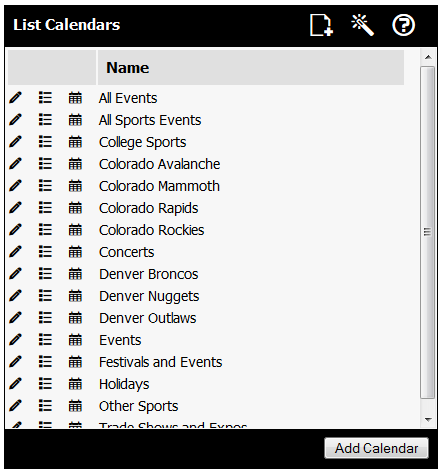This screenshot has width=444, height=475.
Task: Click the new calendar page icon in header
Action: click(x=321, y=25)
